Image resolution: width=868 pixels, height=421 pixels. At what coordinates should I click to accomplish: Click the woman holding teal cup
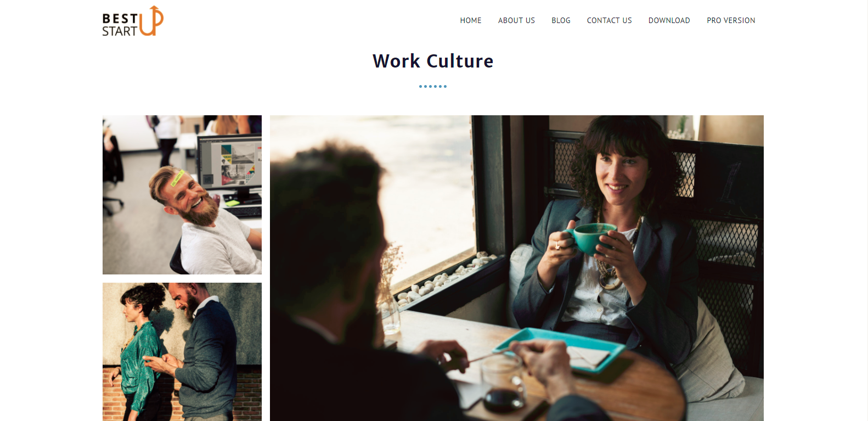[x=604, y=236]
